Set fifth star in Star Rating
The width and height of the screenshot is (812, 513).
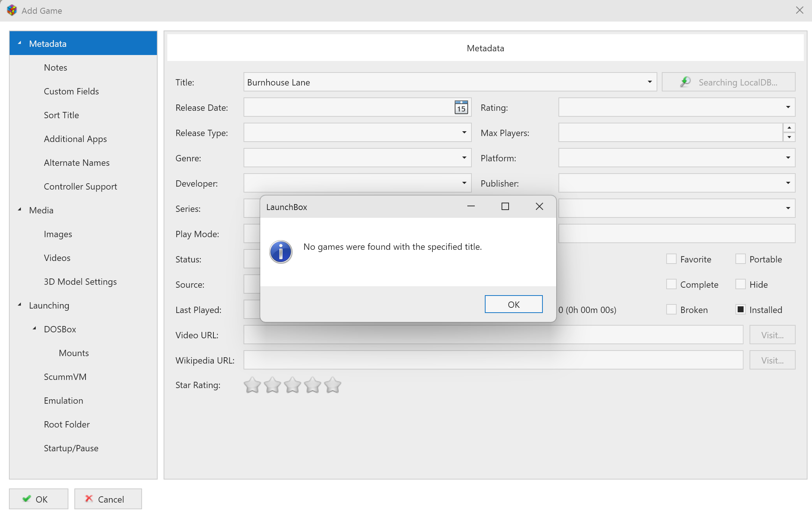(x=333, y=385)
